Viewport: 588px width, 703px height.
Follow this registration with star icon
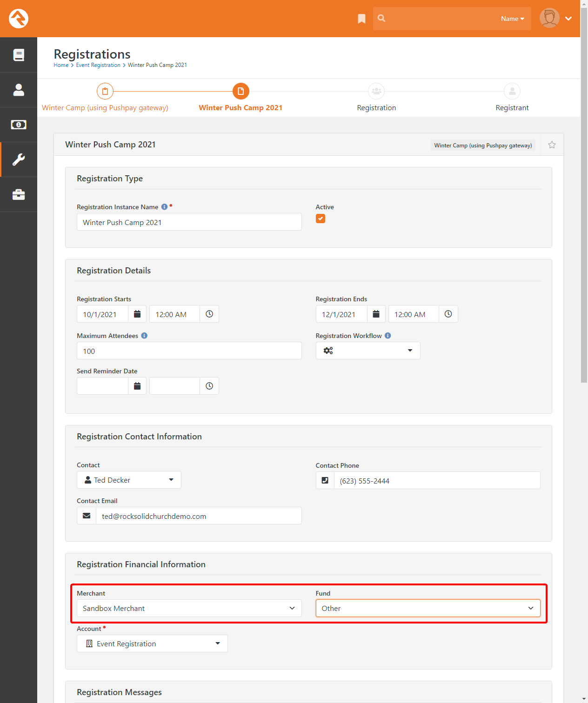point(552,145)
